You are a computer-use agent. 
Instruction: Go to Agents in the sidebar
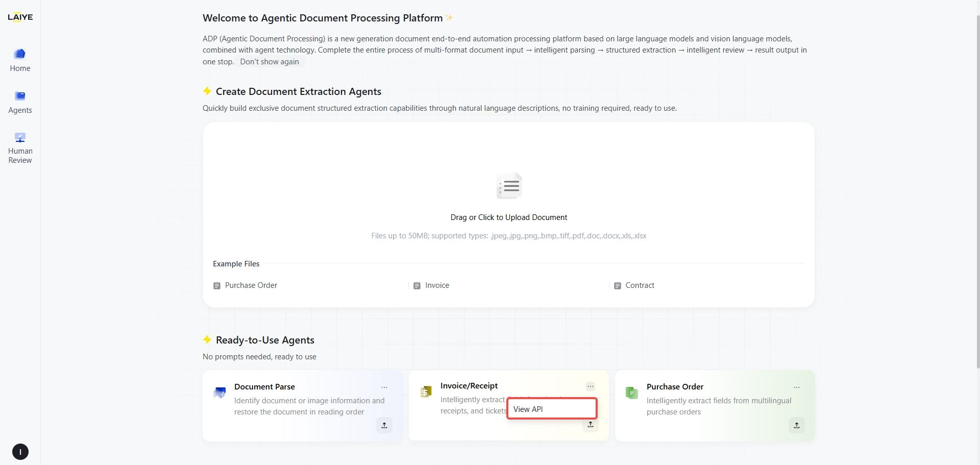[20, 102]
